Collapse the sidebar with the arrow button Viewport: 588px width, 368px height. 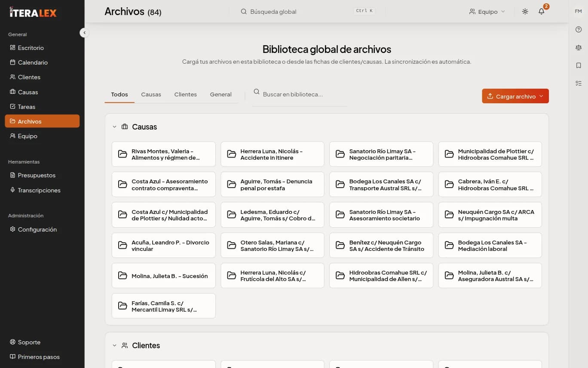point(84,33)
